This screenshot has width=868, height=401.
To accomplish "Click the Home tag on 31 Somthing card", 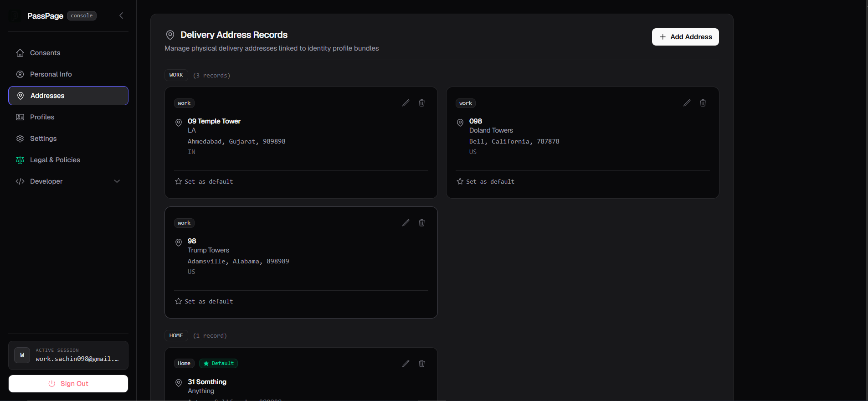I will click(x=184, y=363).
